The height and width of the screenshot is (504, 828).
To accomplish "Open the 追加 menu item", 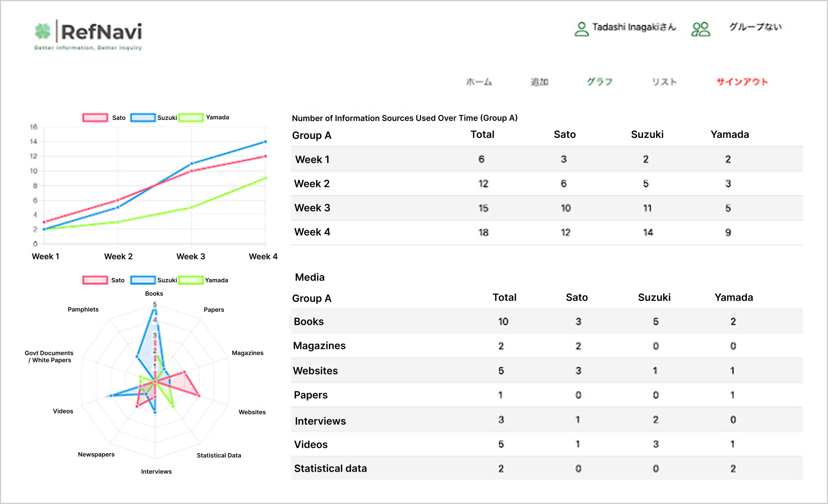I will tap(539, 82).
